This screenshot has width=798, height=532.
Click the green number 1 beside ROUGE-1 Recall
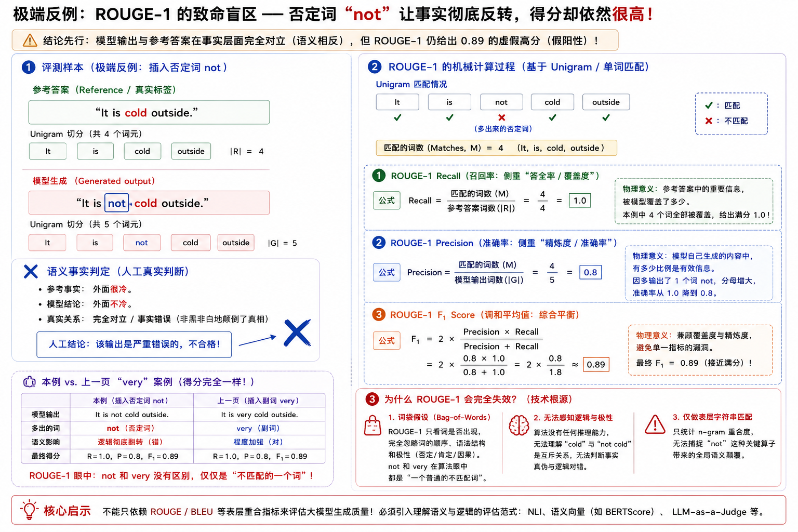pos(379,176)
